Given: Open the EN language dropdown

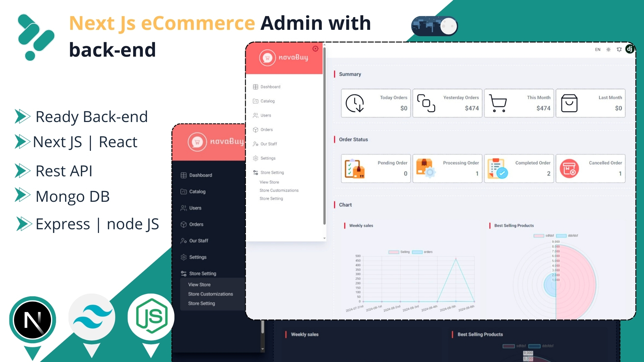Looking at the screenshot, I should pyautogui.click(x=598, y=50).
